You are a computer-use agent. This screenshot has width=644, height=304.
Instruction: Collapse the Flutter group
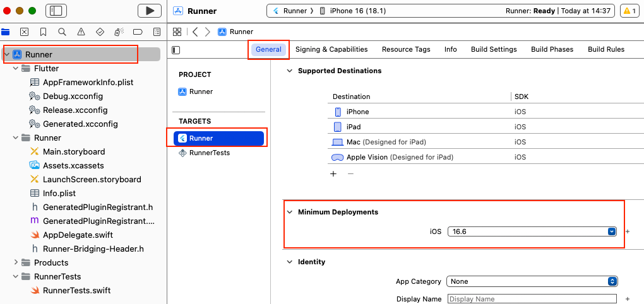(x=16, y=69)
